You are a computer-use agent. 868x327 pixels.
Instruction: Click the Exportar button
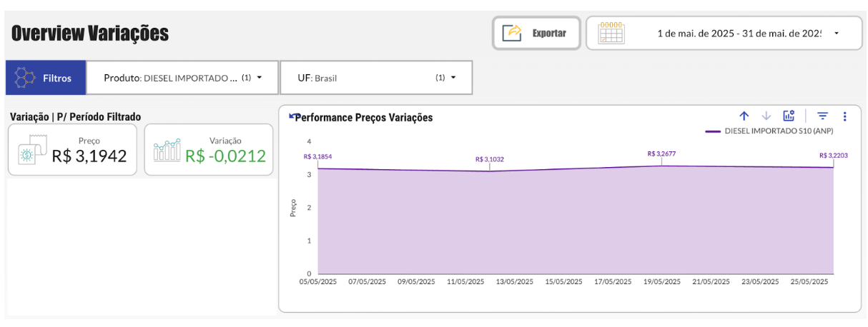coord(549,34)
